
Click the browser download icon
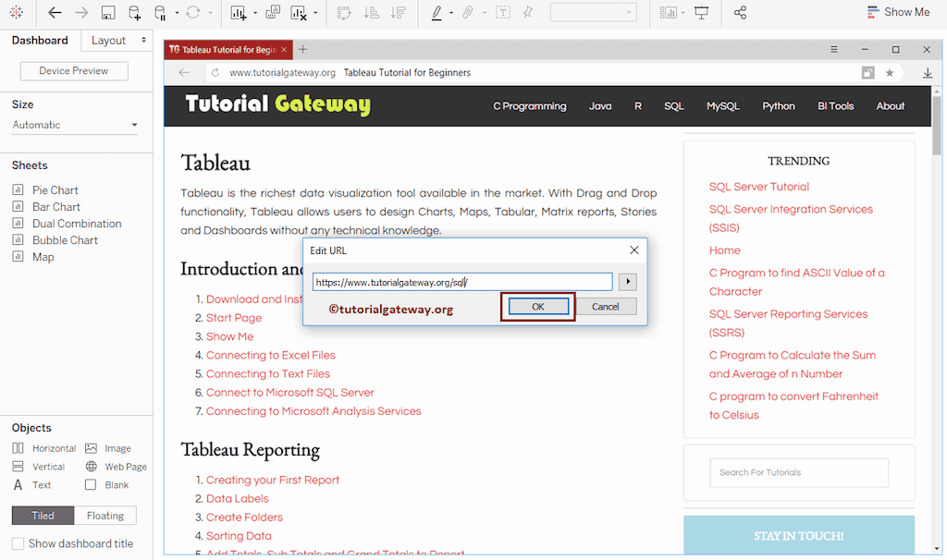pos(927,73)
